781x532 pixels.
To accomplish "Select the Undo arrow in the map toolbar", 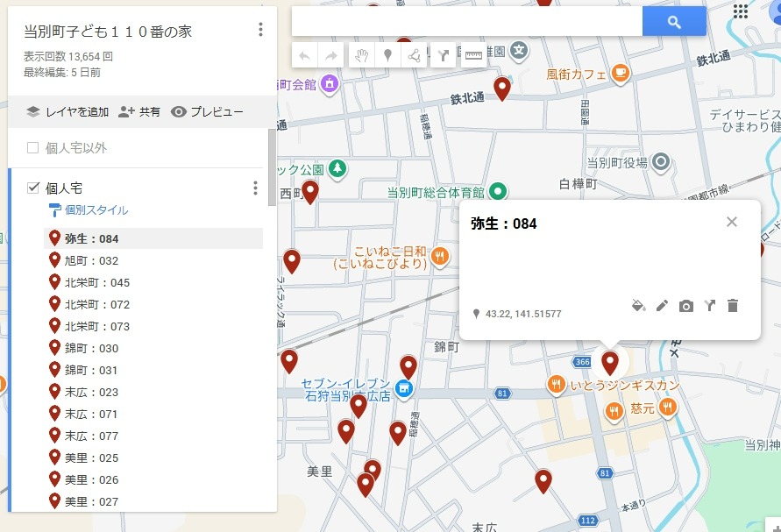I will pos(304,54).
